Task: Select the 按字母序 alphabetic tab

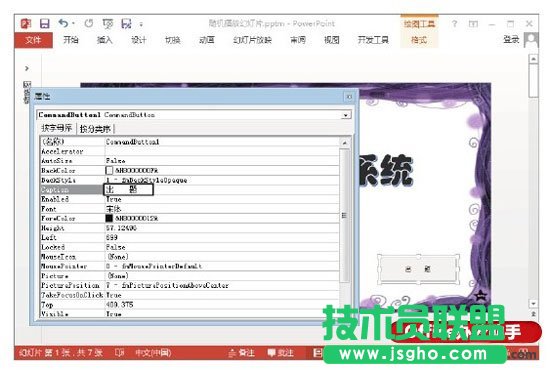Action: 56,128
